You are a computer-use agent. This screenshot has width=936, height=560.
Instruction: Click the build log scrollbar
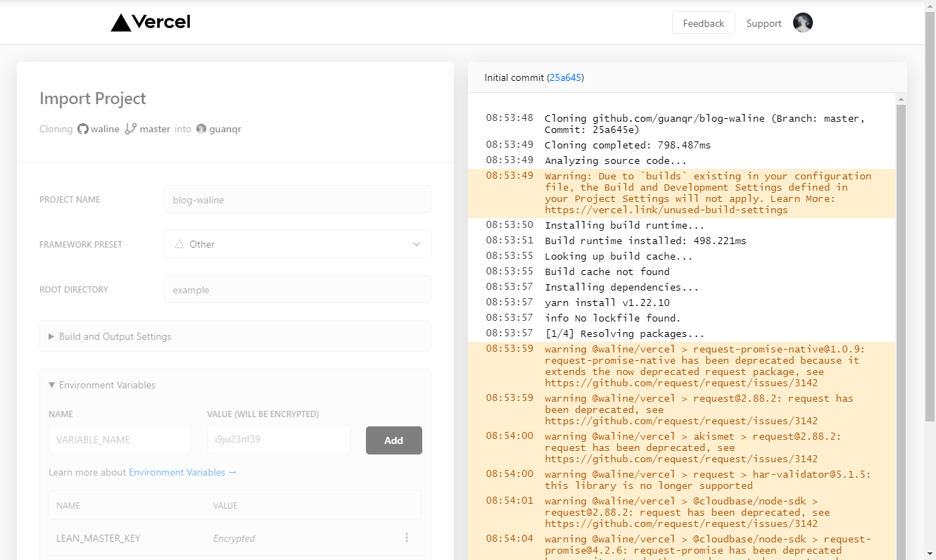pos(901,331)
